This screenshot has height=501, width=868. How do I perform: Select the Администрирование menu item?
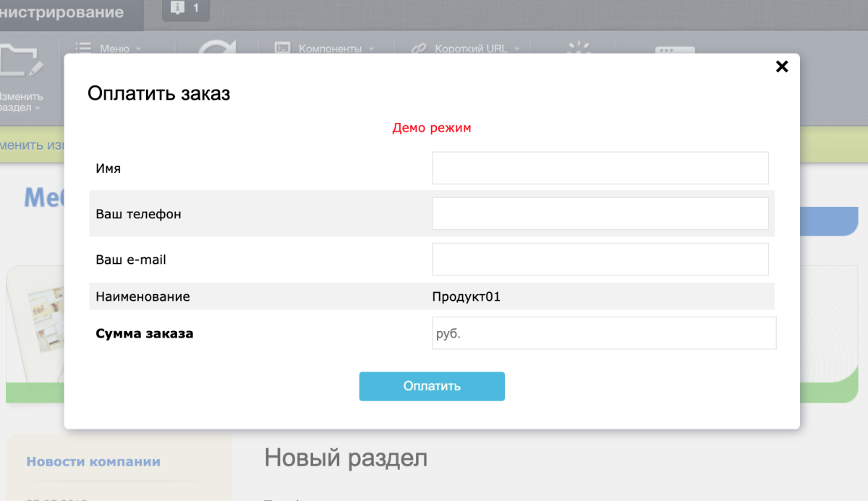click(61, 12)
